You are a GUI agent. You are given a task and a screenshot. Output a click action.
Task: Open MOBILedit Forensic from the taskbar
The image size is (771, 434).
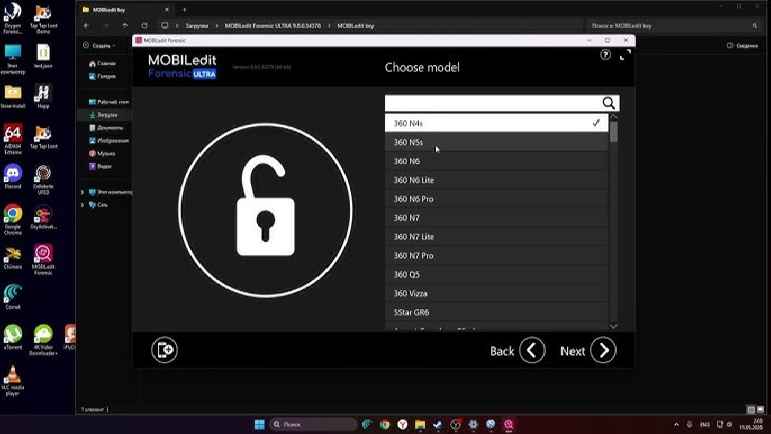tap(508, 424)
